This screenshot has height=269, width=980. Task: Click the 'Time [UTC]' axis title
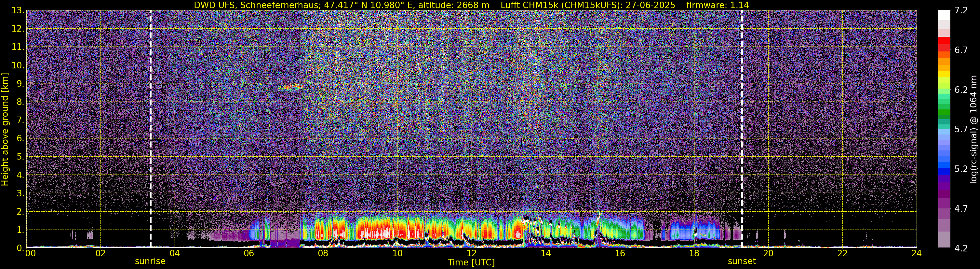(x=471, y=262)
